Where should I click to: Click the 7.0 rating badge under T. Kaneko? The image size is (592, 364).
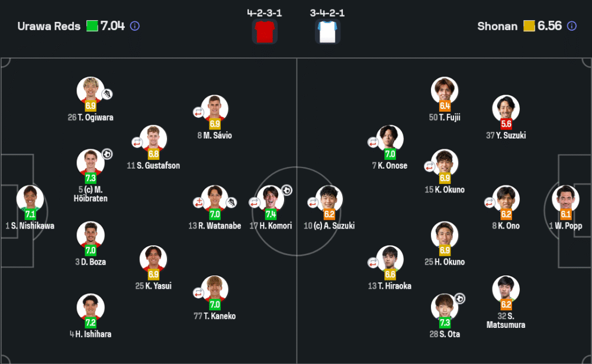pyautogui.click(x=214, y=304)
